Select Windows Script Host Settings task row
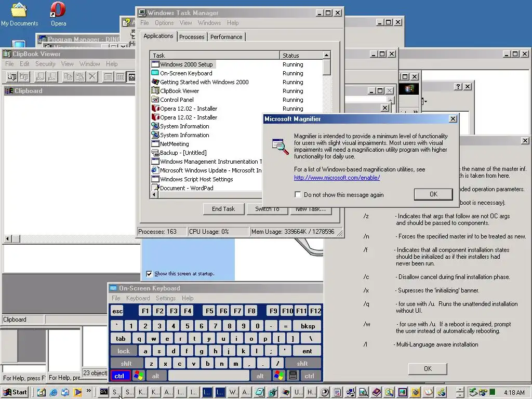Viewport: 532px width, 399px height. (206, 179)
